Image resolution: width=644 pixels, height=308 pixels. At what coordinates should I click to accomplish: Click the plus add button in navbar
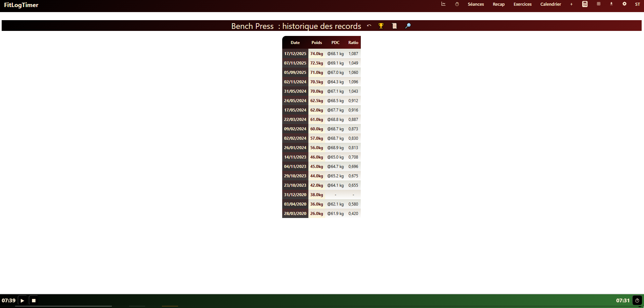click(x=571, y=4)
